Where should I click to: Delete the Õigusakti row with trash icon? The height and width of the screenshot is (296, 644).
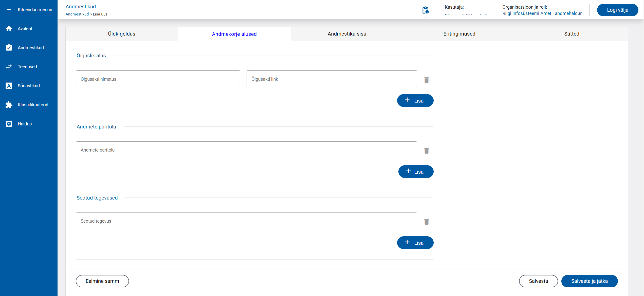(x=426, y=80)
